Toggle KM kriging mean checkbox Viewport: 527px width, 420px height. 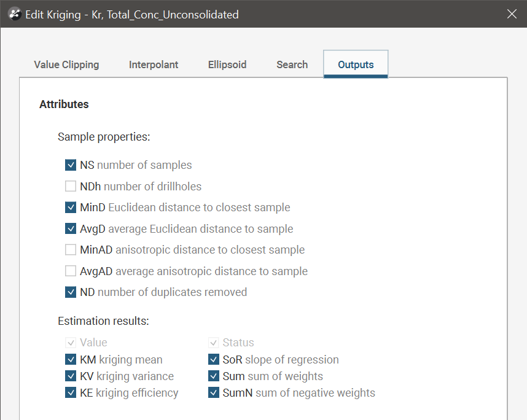[71, 360]
